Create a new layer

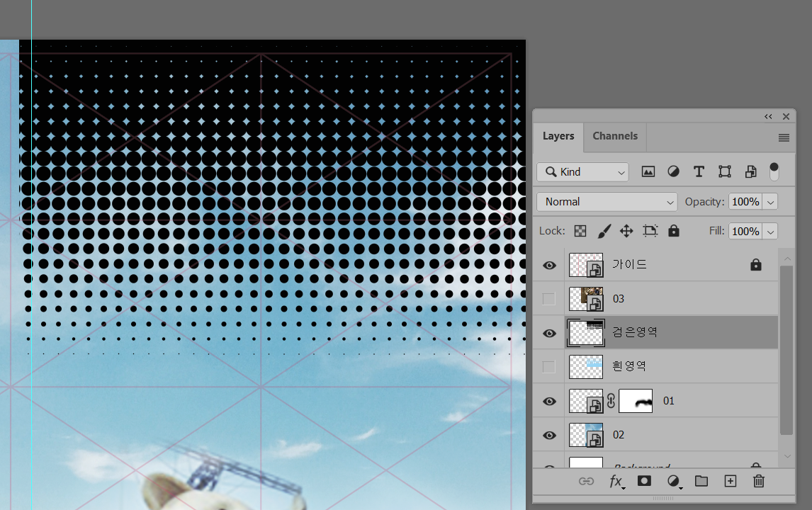click(x=731, y=481)
